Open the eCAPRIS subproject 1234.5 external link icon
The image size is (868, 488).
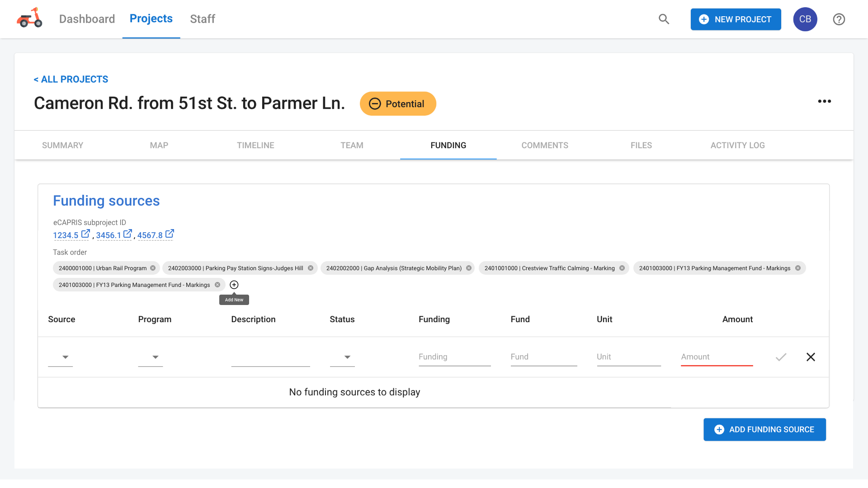(85, 234)
